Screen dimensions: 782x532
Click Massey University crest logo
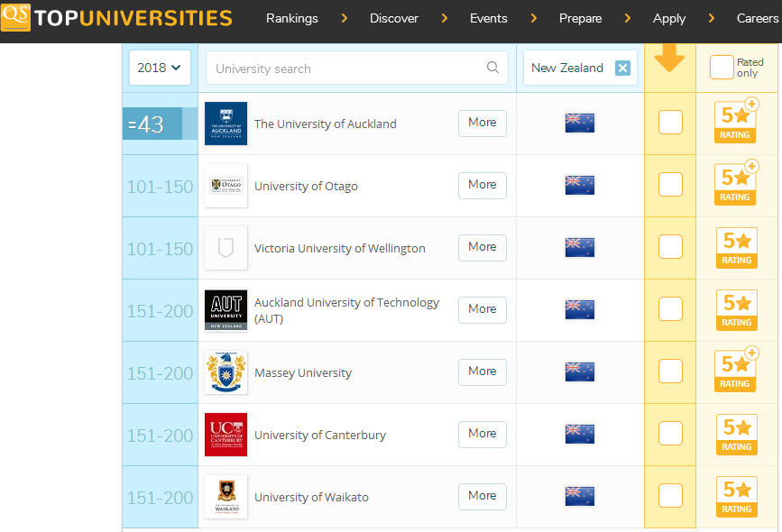[225, 372]
